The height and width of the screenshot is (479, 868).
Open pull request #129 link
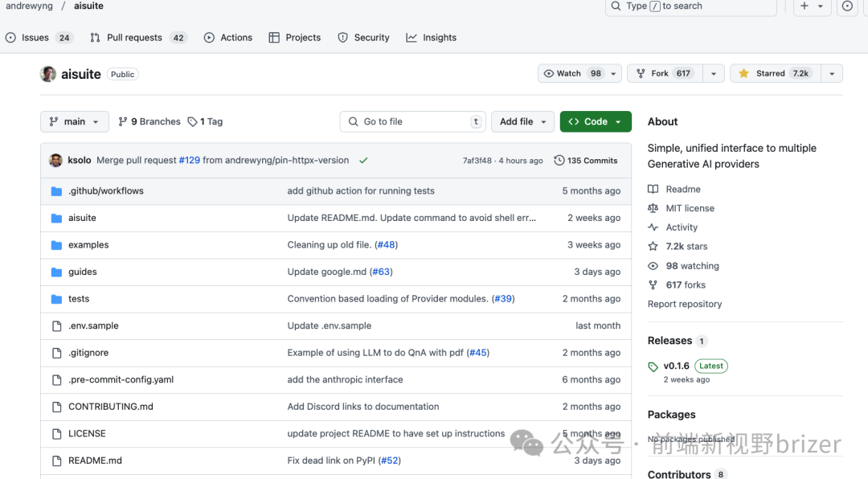pos(190,160)
